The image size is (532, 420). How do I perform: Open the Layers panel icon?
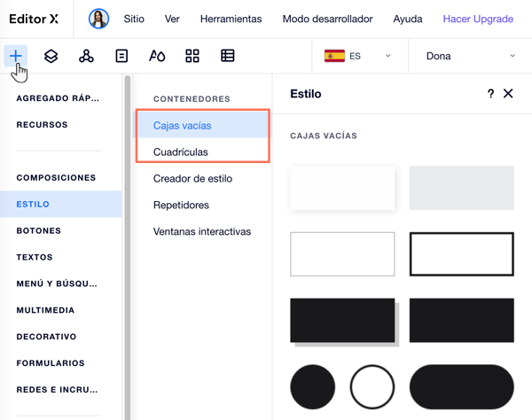point(51,56)
